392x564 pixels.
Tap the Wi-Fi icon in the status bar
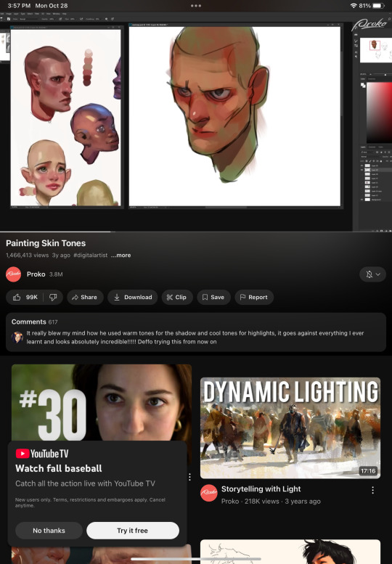(354, 6)
